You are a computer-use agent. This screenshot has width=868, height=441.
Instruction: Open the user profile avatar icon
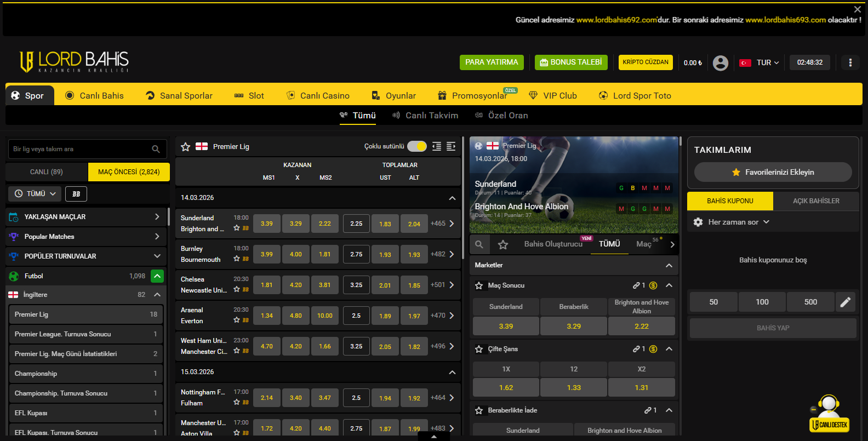coord(721,62)
